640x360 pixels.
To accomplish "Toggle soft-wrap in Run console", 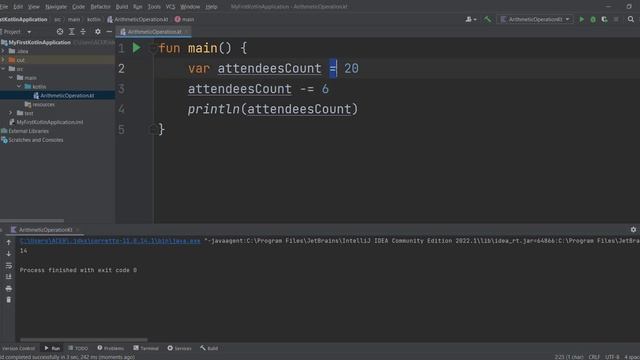I will click(9, 265).
